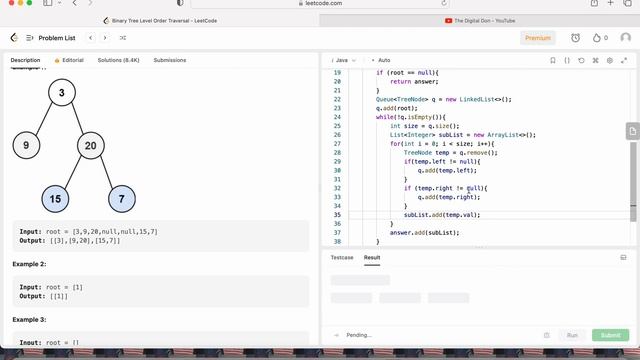The width and height of the screenshot is (640, 360).
Task: Click the code editor vertical scrollbar
Action: coord(633,182)
